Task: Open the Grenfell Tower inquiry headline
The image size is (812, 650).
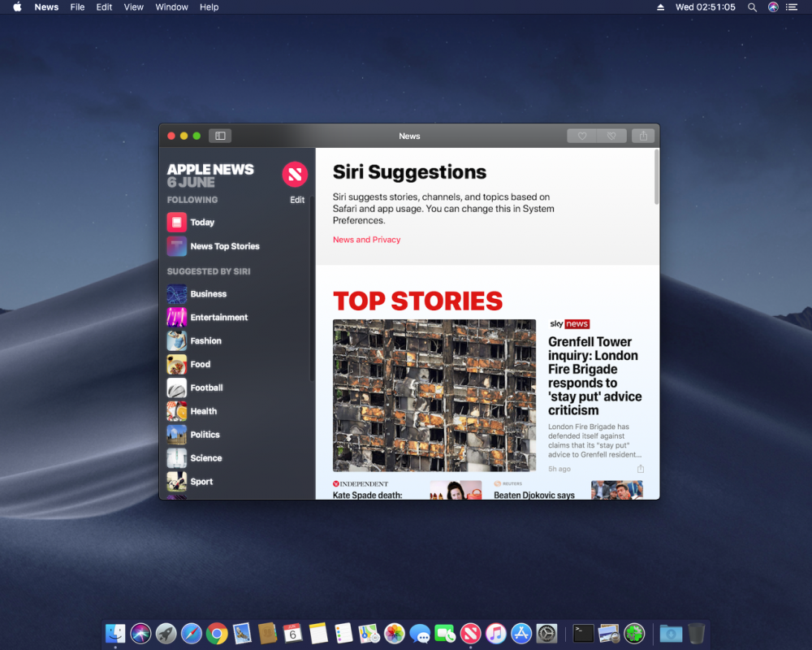Action: [x=595, y=376]
